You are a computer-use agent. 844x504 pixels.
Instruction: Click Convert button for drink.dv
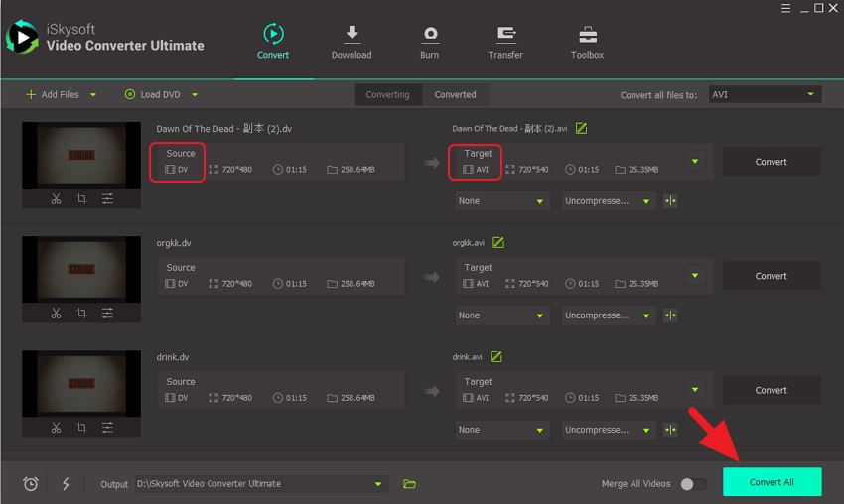[x=771, y=390]
